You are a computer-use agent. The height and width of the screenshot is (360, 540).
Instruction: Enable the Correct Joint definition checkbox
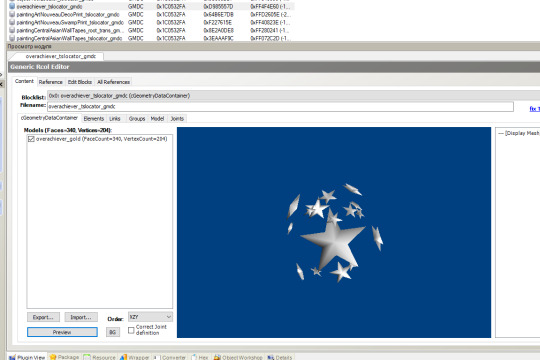(131, 330)
